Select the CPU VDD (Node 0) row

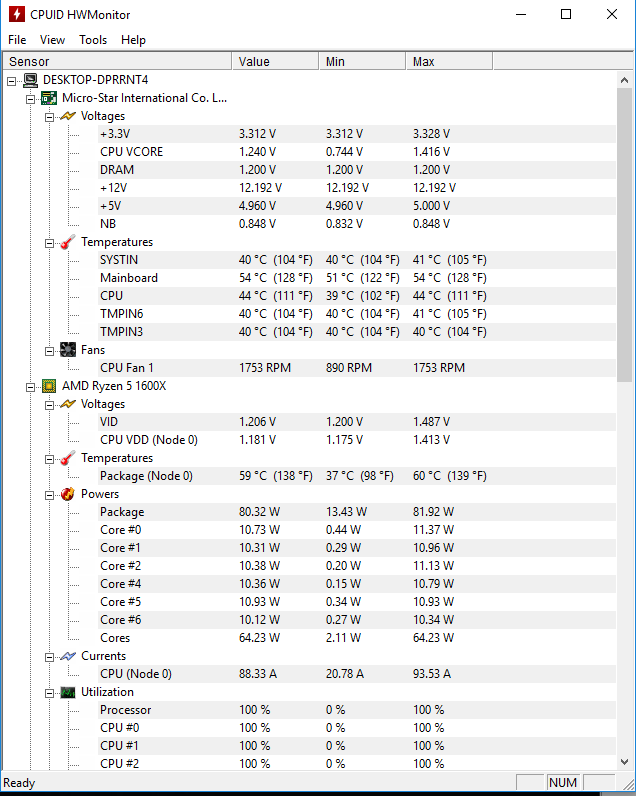pyautogui.click(x=357, y=440)
